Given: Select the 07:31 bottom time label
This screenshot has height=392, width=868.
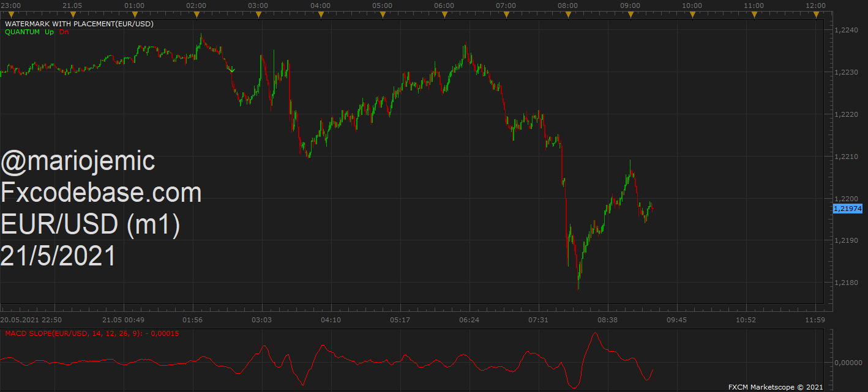Looking at the screenshot, I should (x=539, y=319).
